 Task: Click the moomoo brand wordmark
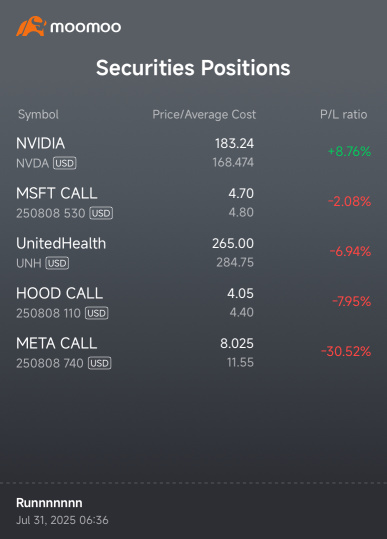[86, 27]
